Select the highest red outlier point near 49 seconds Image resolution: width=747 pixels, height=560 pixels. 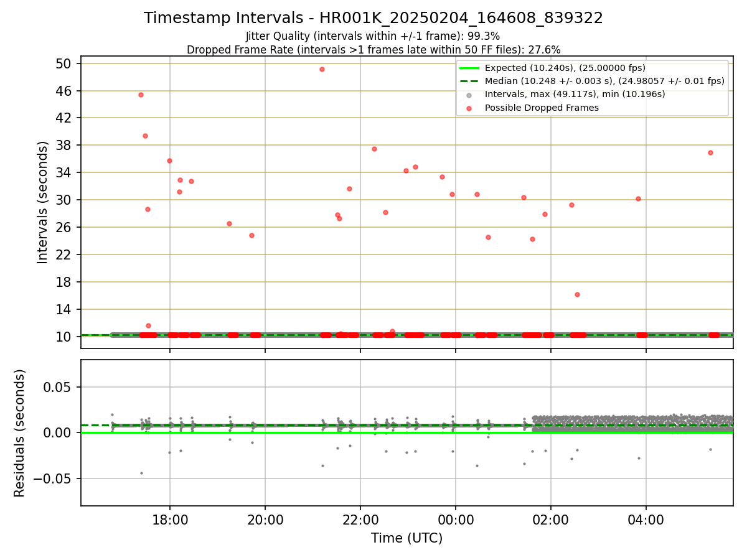[322, 69]
